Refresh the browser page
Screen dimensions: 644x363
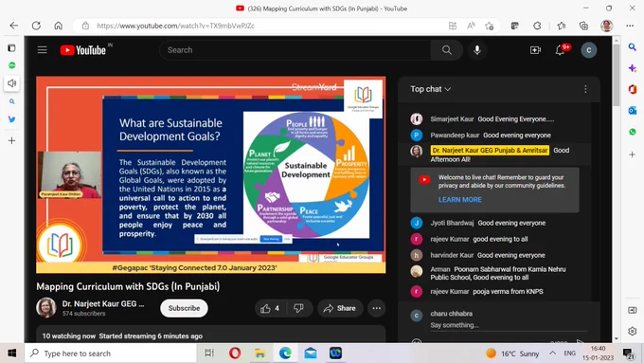click(x=36, y=26)
